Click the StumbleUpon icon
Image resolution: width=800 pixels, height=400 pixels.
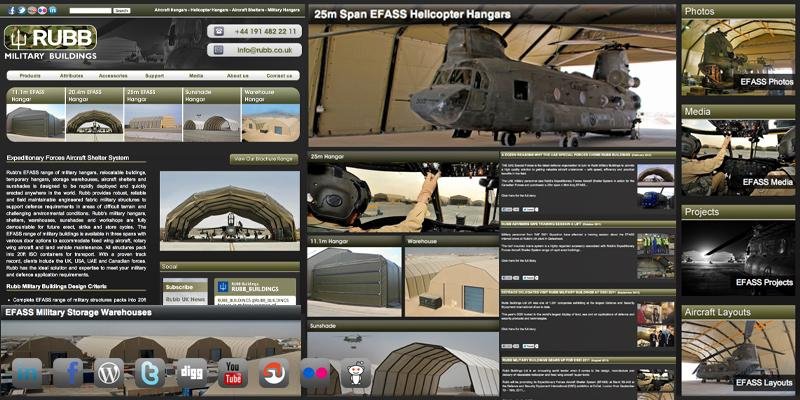274,374
